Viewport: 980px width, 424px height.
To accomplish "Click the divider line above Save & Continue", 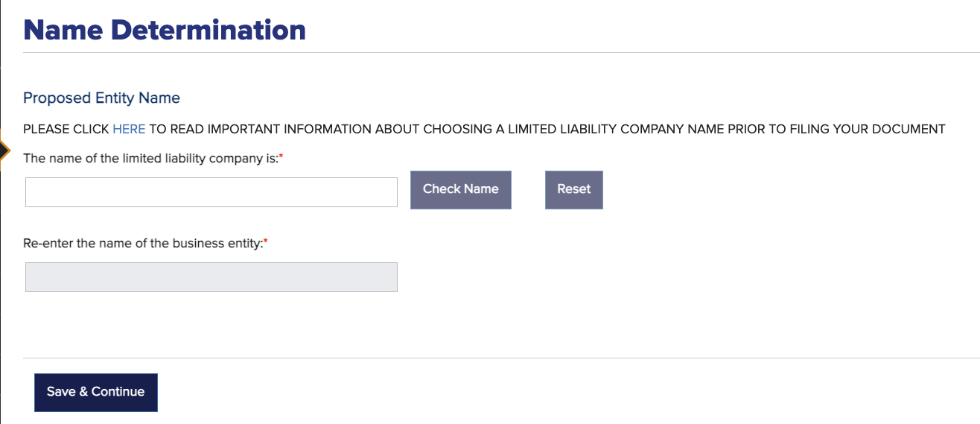I will (x=501, y=358).
